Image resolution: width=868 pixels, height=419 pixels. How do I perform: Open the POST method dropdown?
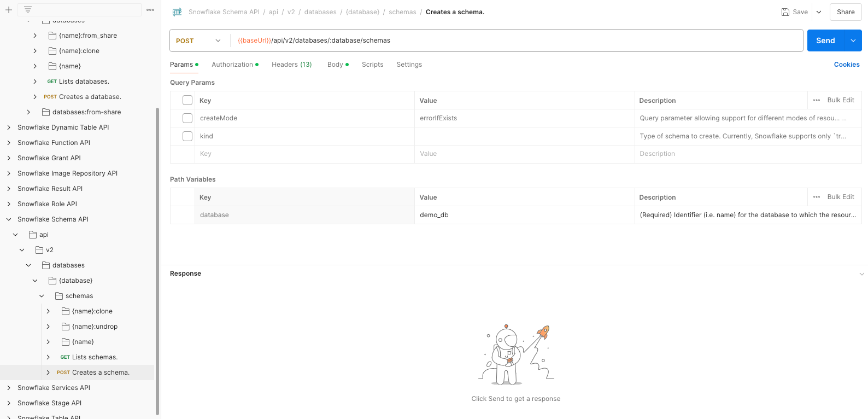199,40
